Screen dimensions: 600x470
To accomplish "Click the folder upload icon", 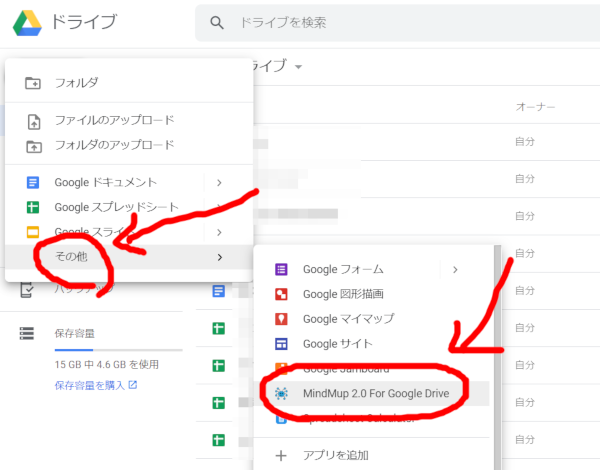I will coord(34,146).
